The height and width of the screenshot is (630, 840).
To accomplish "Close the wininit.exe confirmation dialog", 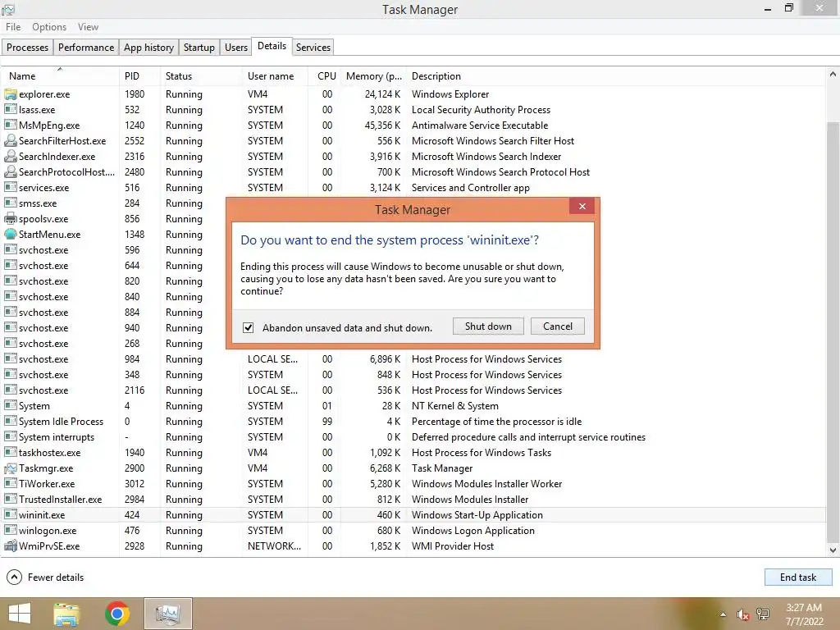I will click(582, 206).
